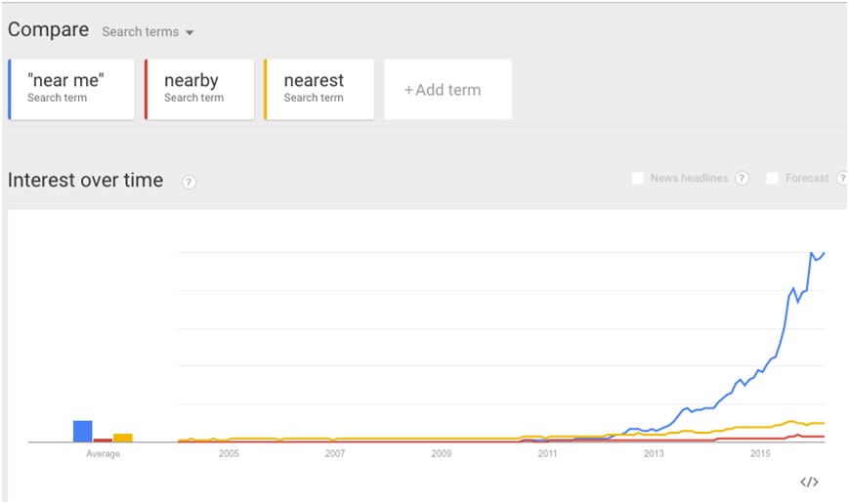Click help icon beside Interest over time

[189, 182]
